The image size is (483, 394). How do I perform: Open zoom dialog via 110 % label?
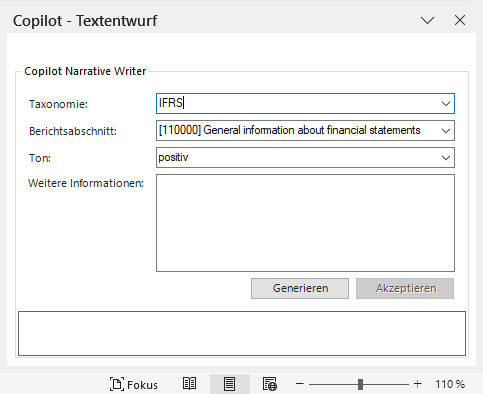pos(450,384)
